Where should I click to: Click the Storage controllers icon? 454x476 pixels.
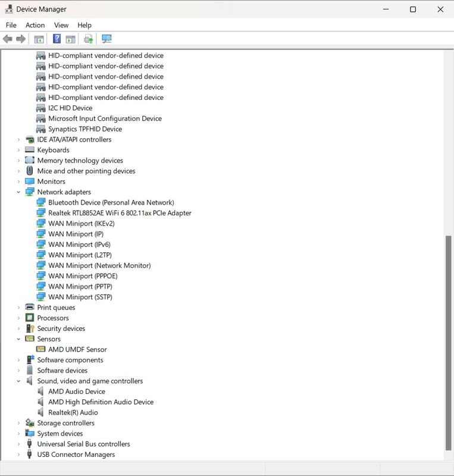tap(30, 422)
